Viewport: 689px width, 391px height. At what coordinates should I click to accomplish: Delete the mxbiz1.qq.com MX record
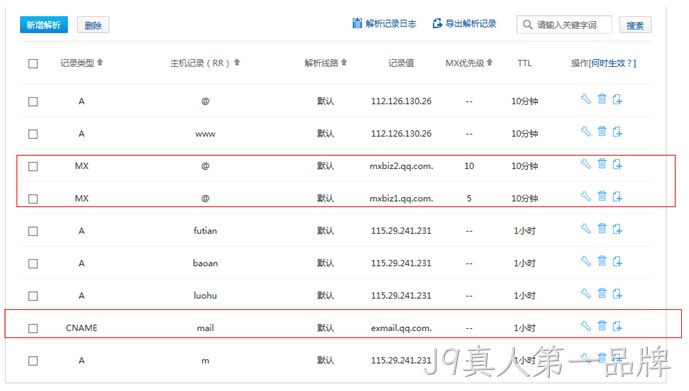click(602, 196)
